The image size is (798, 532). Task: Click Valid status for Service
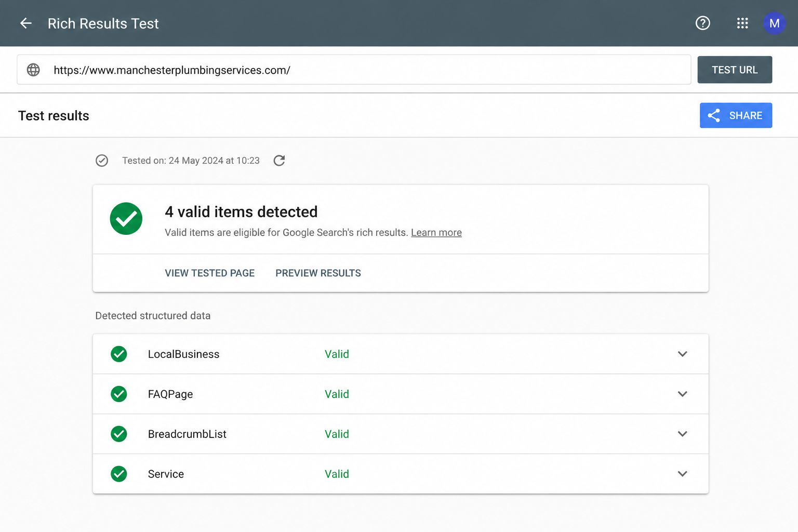pos(337,474)
